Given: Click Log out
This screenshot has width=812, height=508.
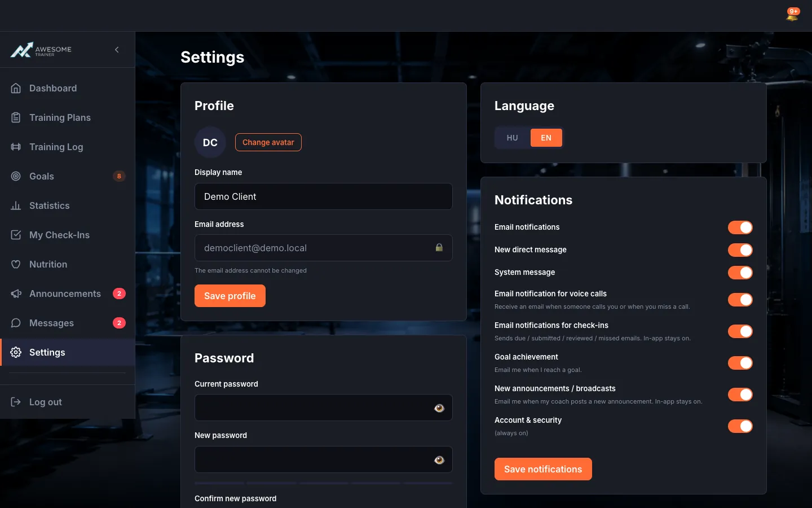Looking at the screenshot, I should 68,402.
